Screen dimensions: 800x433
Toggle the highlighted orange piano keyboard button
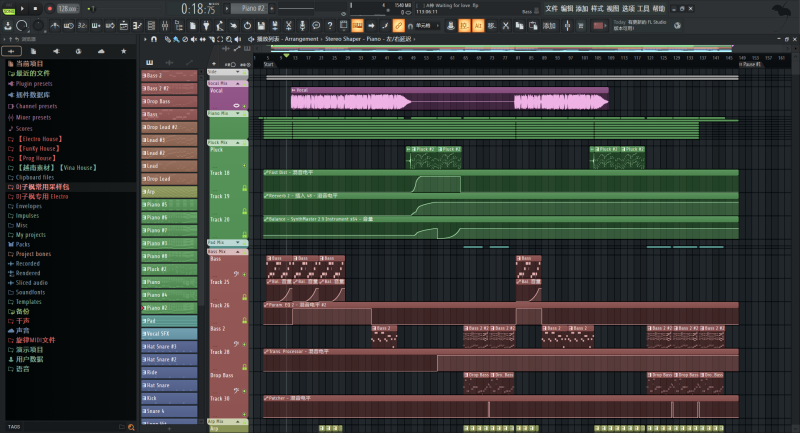click(357, 26)
